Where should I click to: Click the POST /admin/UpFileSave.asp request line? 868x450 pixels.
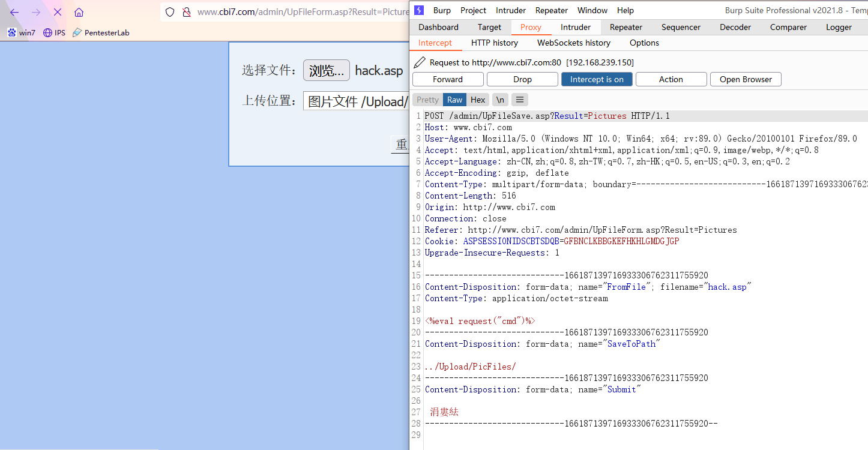click(547, 116)
